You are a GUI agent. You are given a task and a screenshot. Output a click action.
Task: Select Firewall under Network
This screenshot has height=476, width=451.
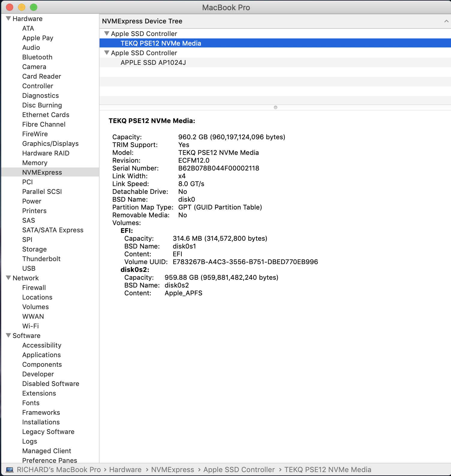[34, 288]
